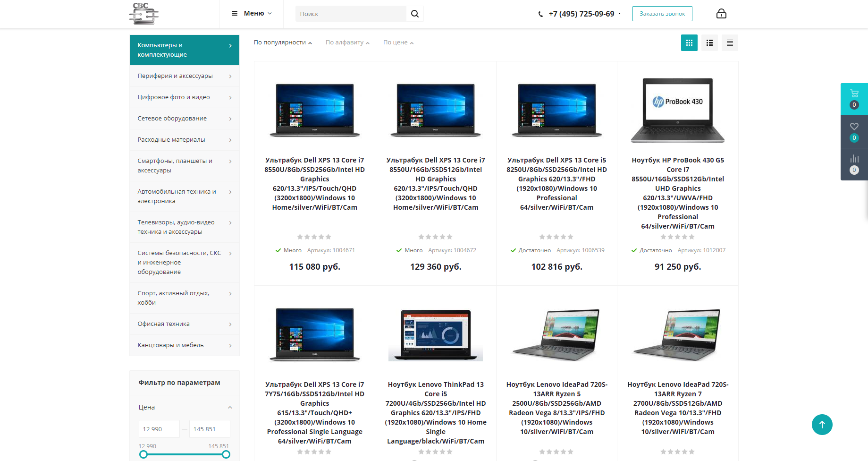This screenshot has height=461, width=868.
Task: Click the price range slider track
Action: coord(185,454)
